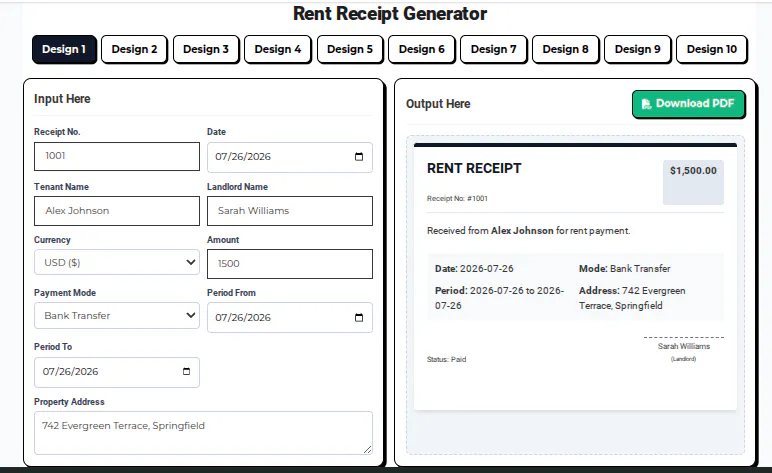
Task: Switch to the Design 9 tab
Action: click(x=638, y=49)
